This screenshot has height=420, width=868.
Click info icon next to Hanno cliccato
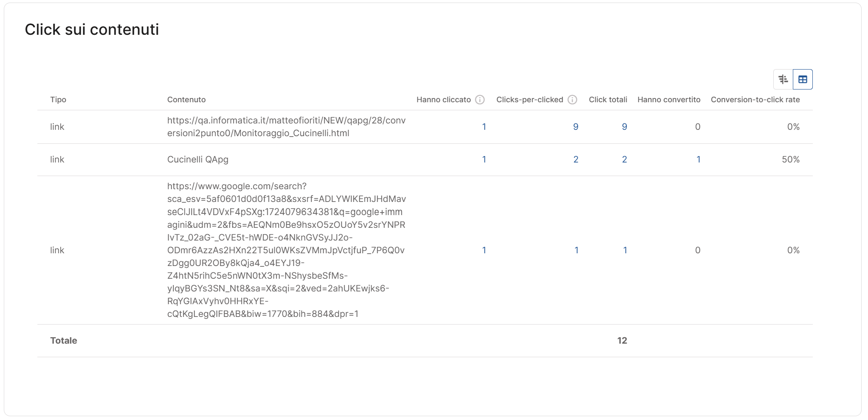[x=480, y=100]
